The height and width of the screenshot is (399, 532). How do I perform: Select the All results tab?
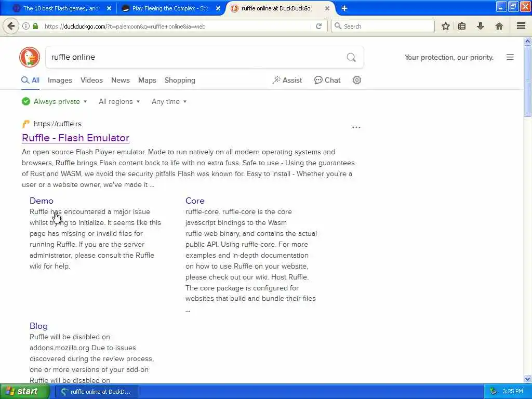30,80
